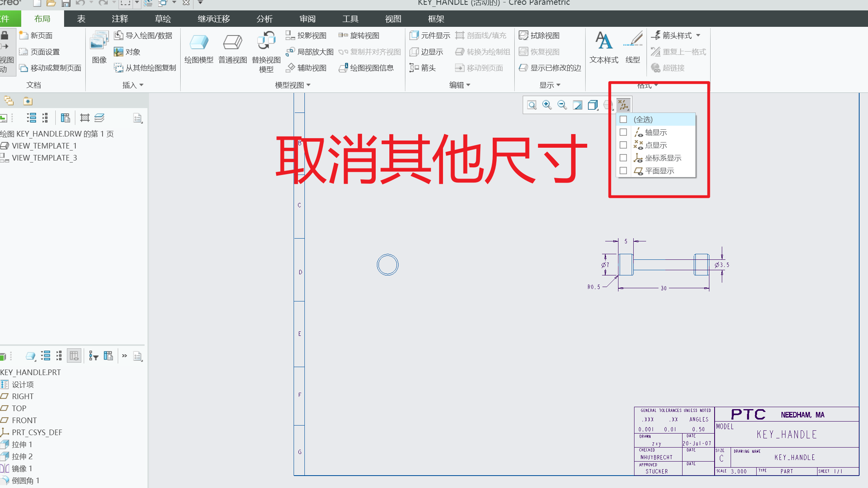
Task: Check the 全选 checkbox in the popup
Action: [623, 119]
